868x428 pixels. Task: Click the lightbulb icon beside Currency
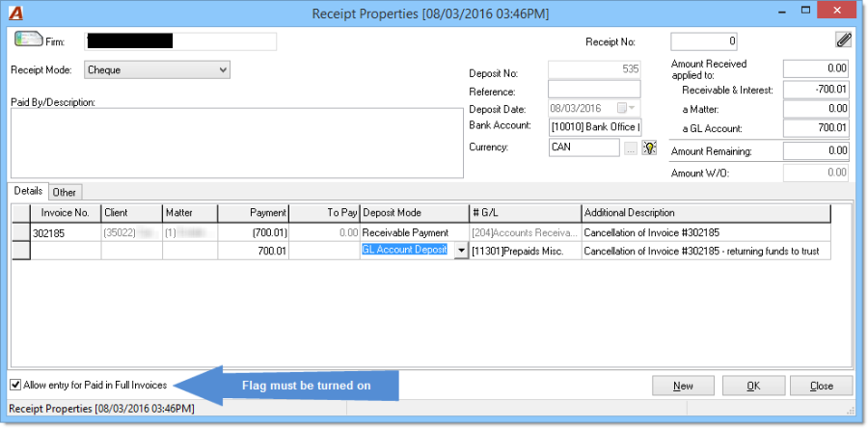(649, 147)
